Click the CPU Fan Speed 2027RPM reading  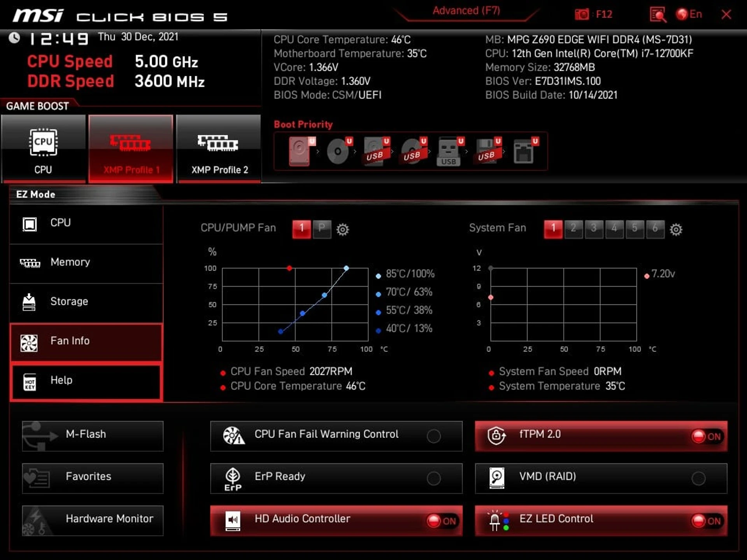(x=291, y=371)
